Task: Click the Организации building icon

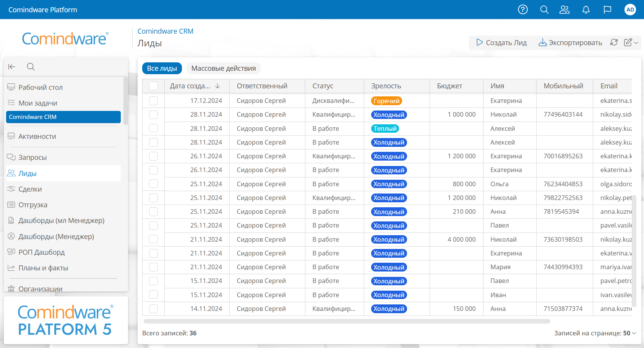Action: click(x=11, y=289)
